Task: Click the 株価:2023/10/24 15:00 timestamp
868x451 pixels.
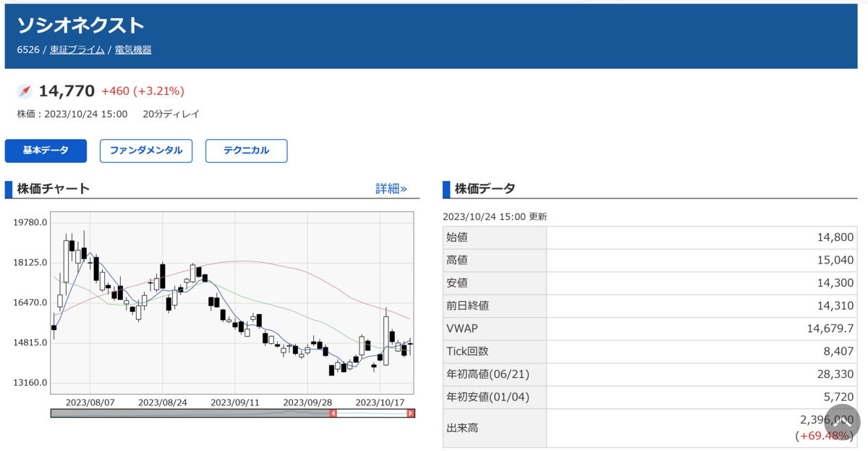Action: tap(72, 114)
